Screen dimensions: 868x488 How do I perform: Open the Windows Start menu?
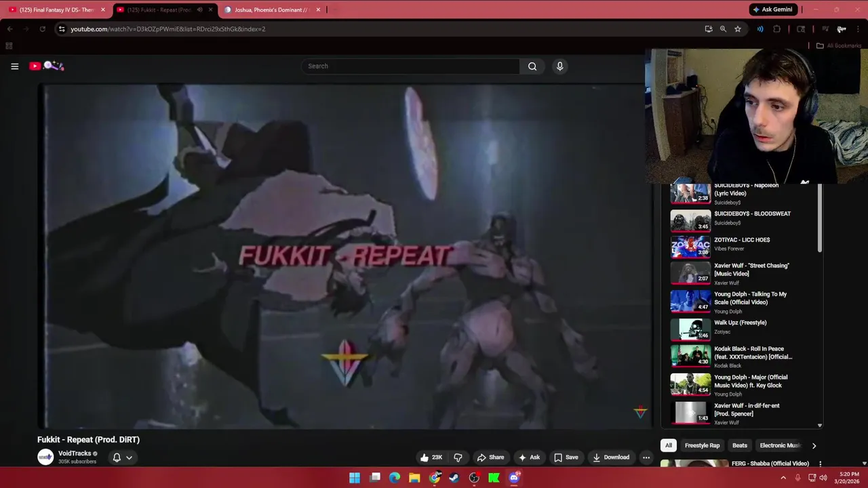[x=355, y=478]
